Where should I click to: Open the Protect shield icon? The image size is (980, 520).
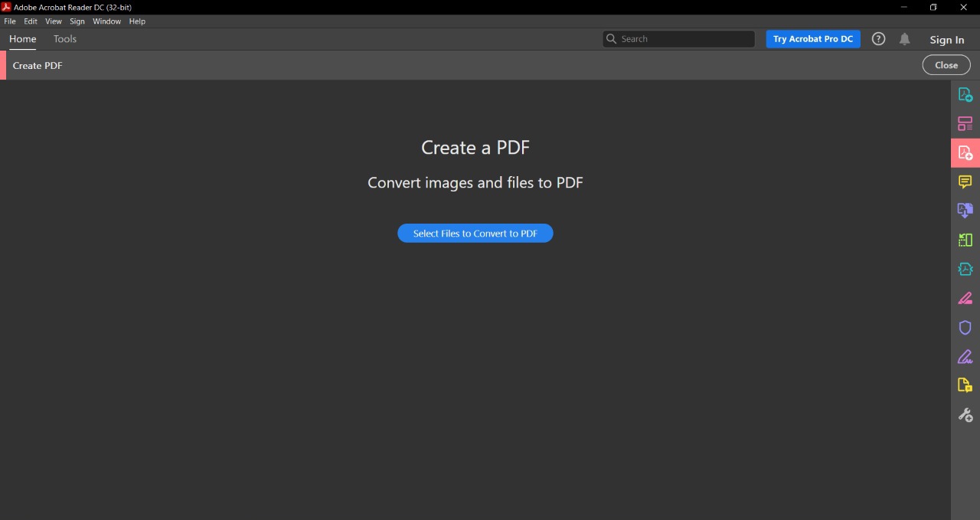pyautogui.click(x=965, y=327)
